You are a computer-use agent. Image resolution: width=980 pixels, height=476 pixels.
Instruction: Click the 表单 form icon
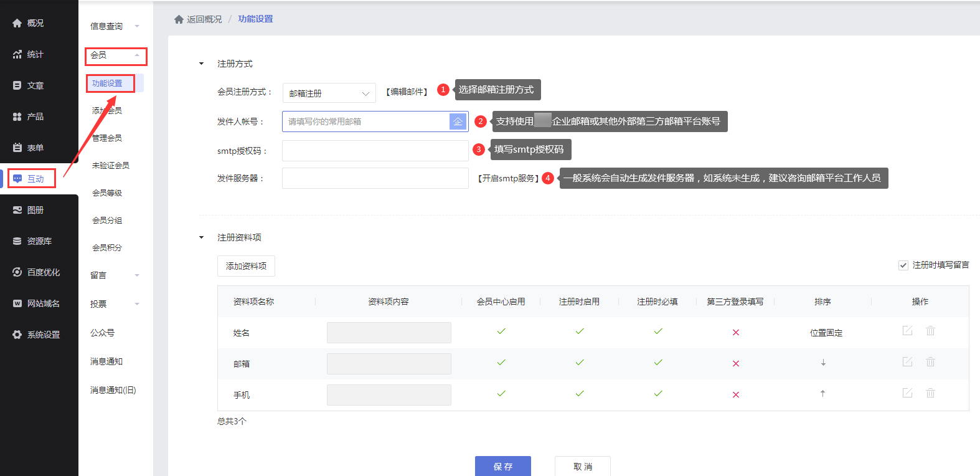pyautogui.click(x=17, y=148)
